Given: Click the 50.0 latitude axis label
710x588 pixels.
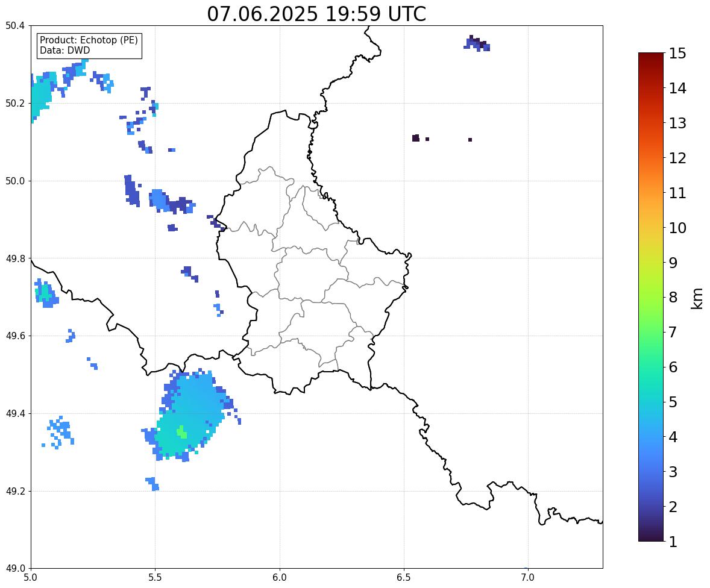Looking at the screenshot, I should [14, 181].
